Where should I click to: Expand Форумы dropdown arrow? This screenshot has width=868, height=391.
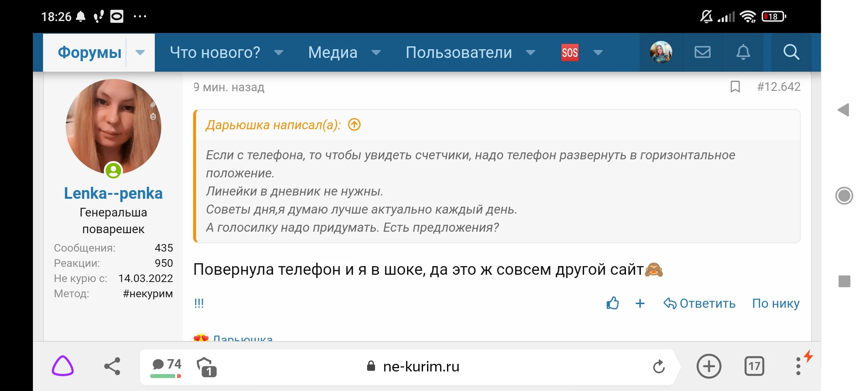tap(140, 52)
